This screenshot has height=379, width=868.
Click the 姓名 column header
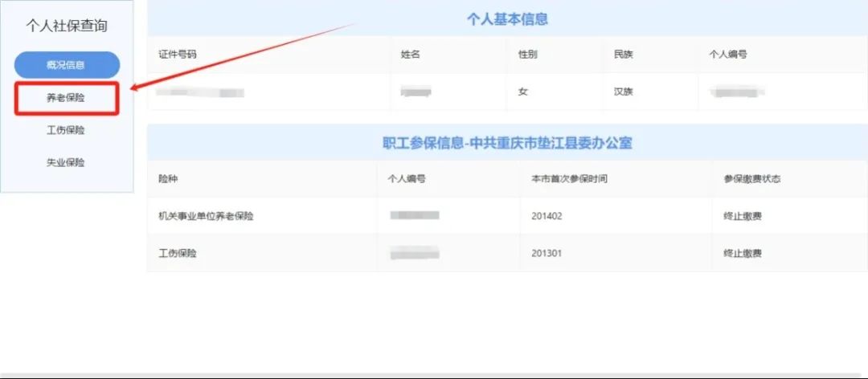click(411, 55)
